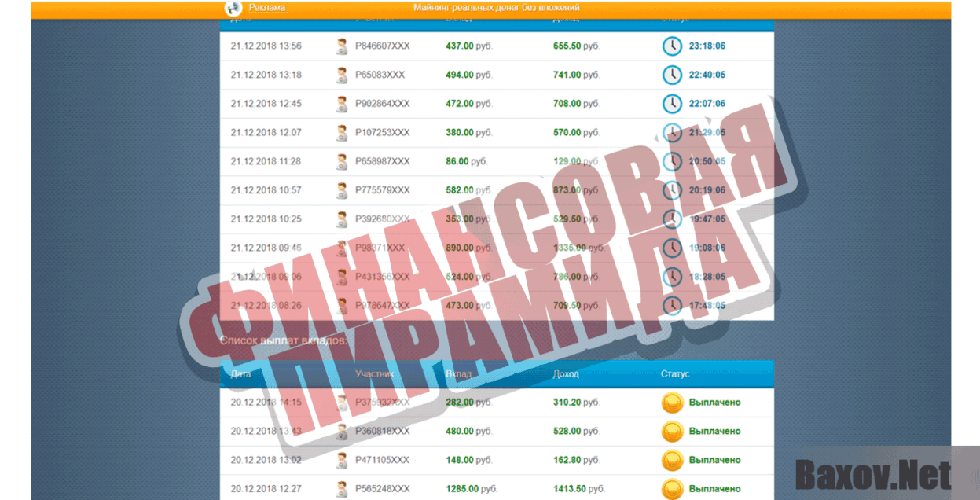Click the gold coin icon for deposit P375932XXX
Screen dimensions: 980x500
click(x=671, y=402)
